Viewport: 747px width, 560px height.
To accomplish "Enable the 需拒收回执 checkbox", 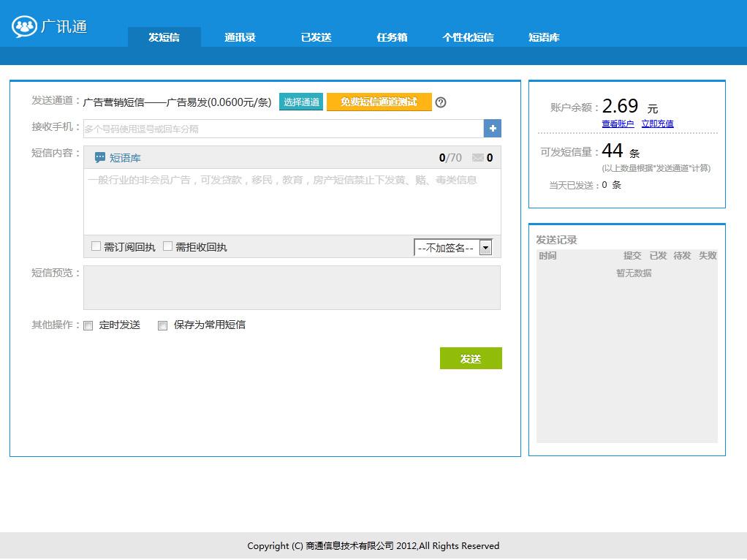I will 167,246.
